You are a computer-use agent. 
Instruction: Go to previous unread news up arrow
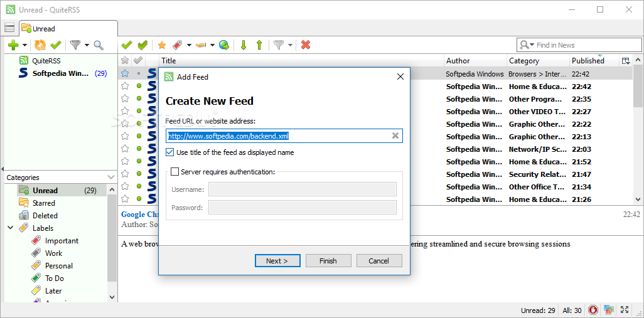(x=259, y=45)
